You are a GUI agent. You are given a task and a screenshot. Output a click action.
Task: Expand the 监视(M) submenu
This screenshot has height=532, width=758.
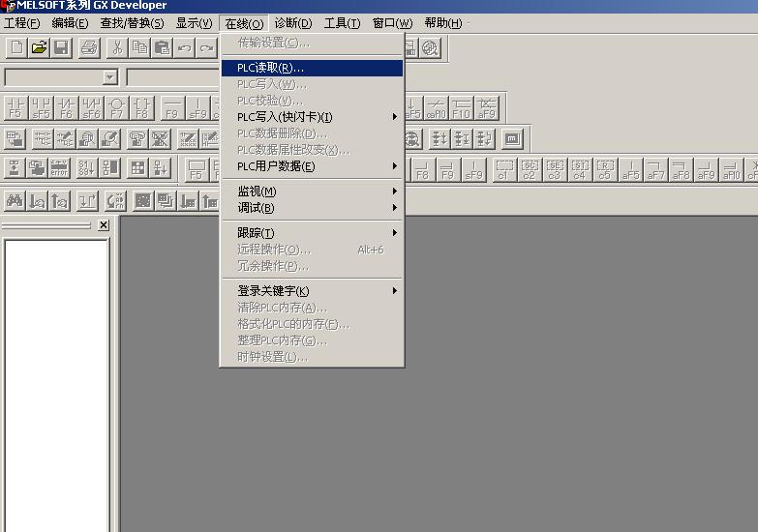(x=312, y=192)
